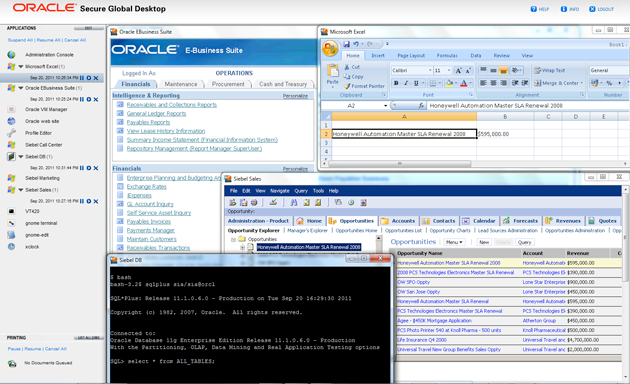Collapse the Siebel Sales application entry
This screenshot has width=630, height=384.
(x=20, y=190)
